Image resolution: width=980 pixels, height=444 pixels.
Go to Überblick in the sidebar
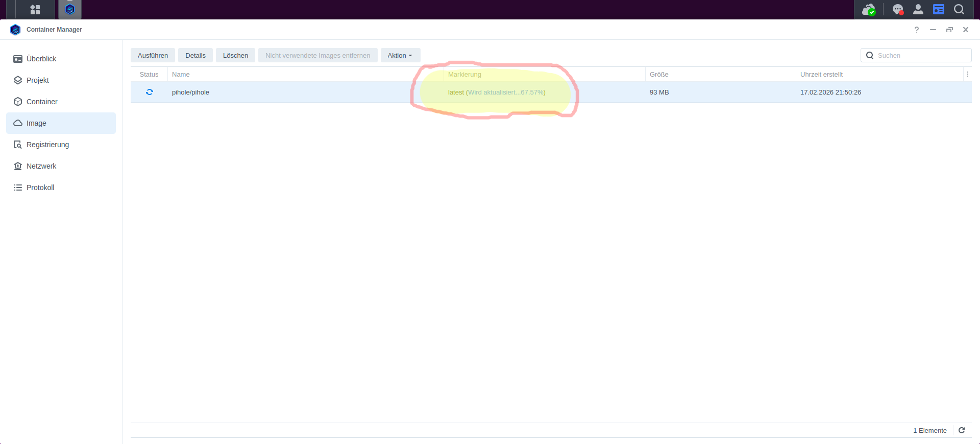pyautogui.click(x=41, y=59)
